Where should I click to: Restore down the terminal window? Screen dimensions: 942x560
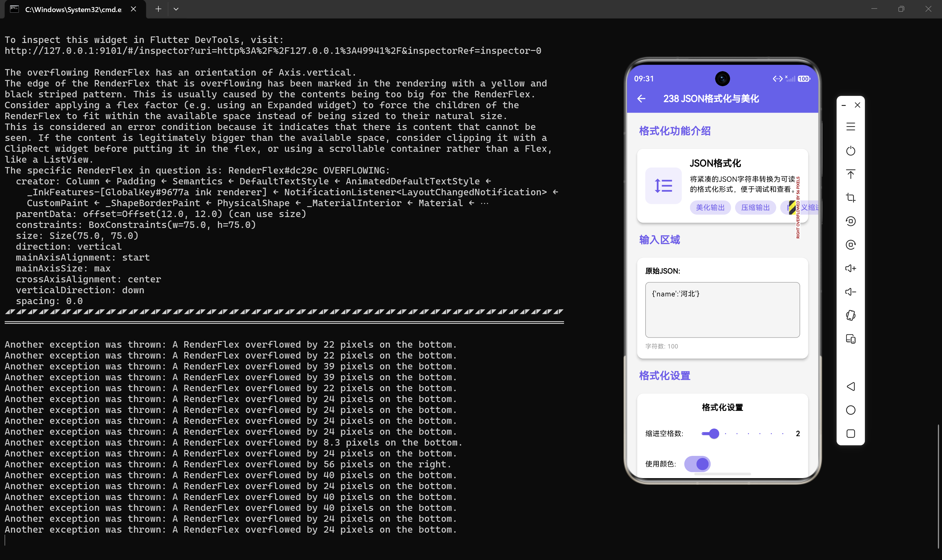(901, 9)
